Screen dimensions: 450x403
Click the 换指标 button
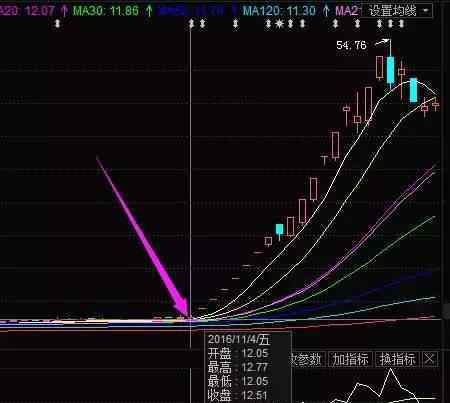[398, 359]
